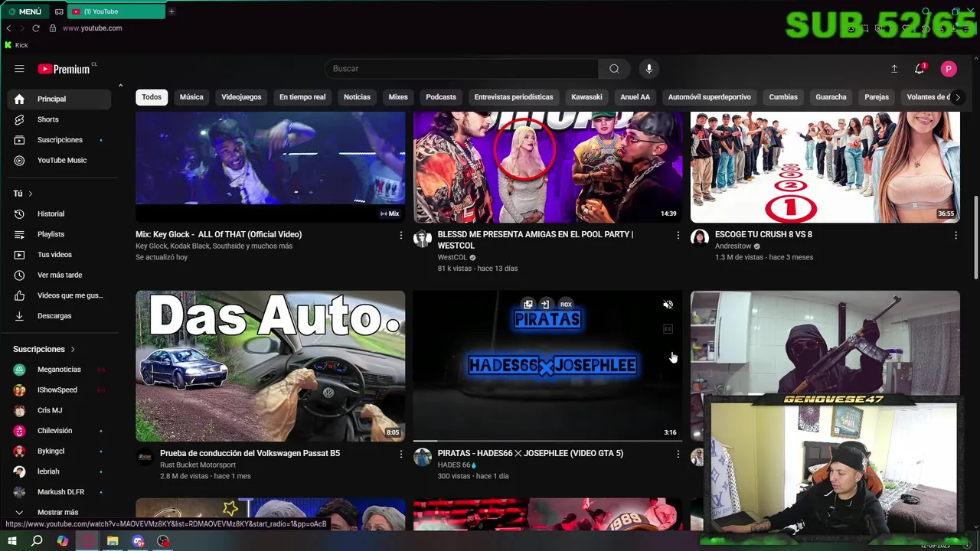Select the Todos chip

click(x=152, y=97)
